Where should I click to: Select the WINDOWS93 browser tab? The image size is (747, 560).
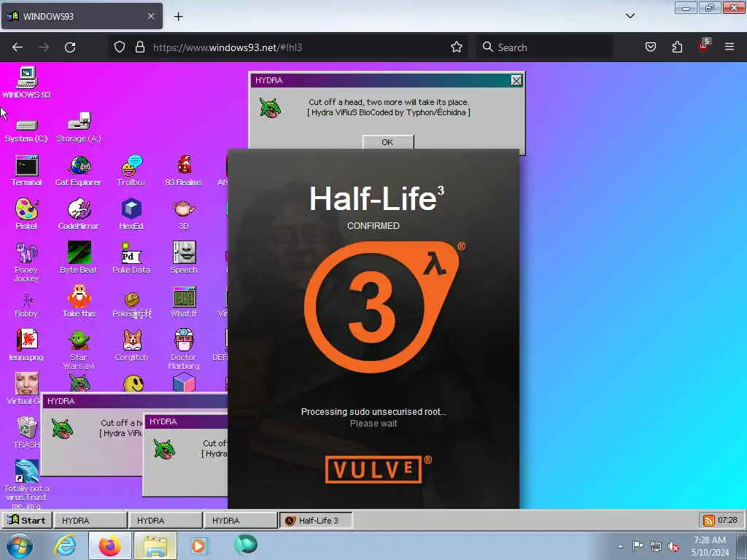[82, 16]
